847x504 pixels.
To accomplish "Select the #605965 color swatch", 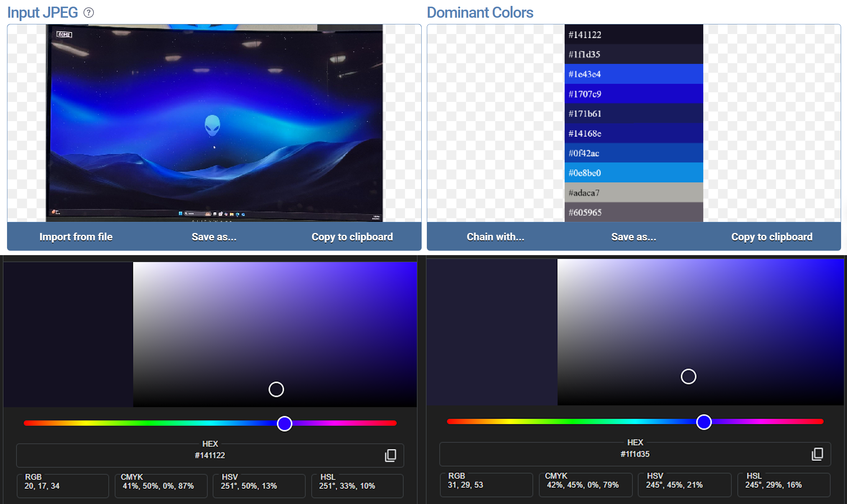I will click(634, 212).
